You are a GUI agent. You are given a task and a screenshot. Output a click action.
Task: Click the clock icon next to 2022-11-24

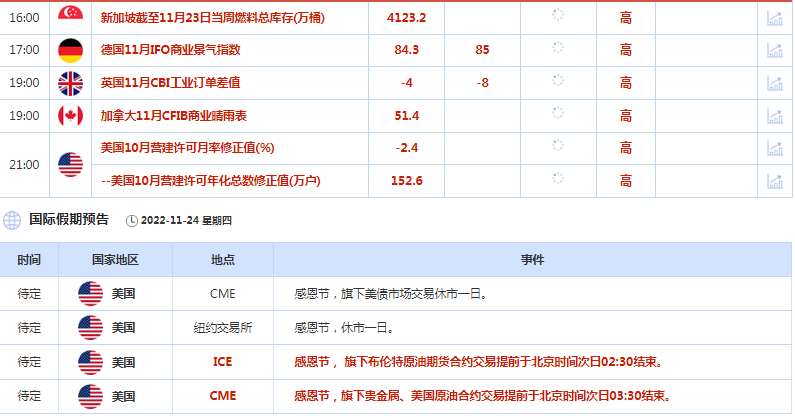click(133, 220)
